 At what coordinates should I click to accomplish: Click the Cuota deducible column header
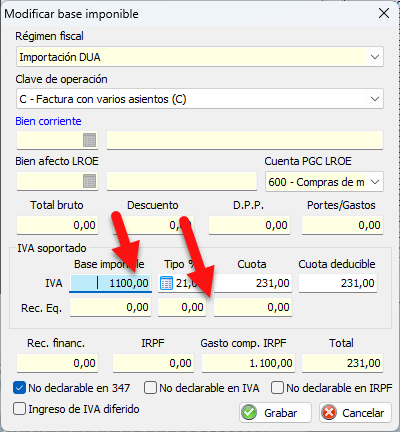[337, 264]
